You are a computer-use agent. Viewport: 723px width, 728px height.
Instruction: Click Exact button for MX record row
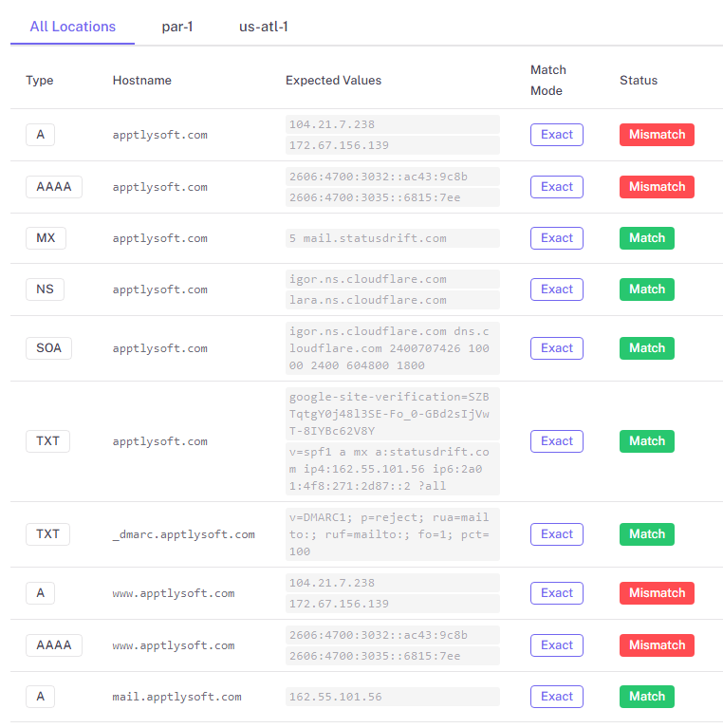[556, 238]
